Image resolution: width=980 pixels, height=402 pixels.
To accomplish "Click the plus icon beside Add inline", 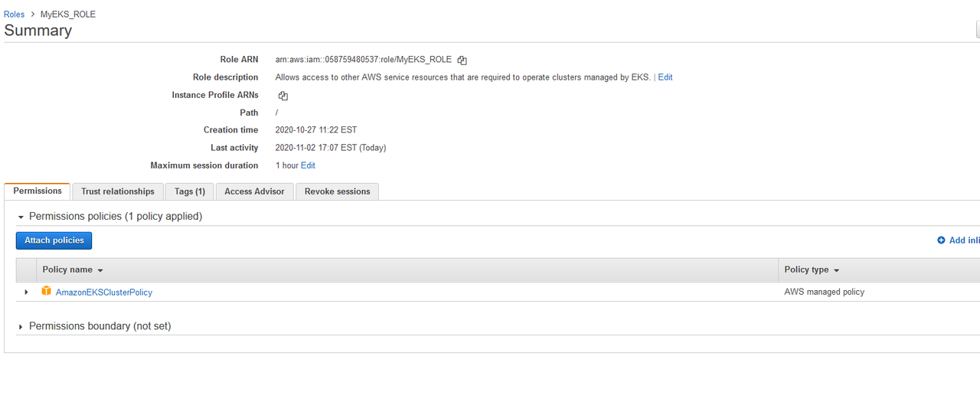I will point(941,240).
